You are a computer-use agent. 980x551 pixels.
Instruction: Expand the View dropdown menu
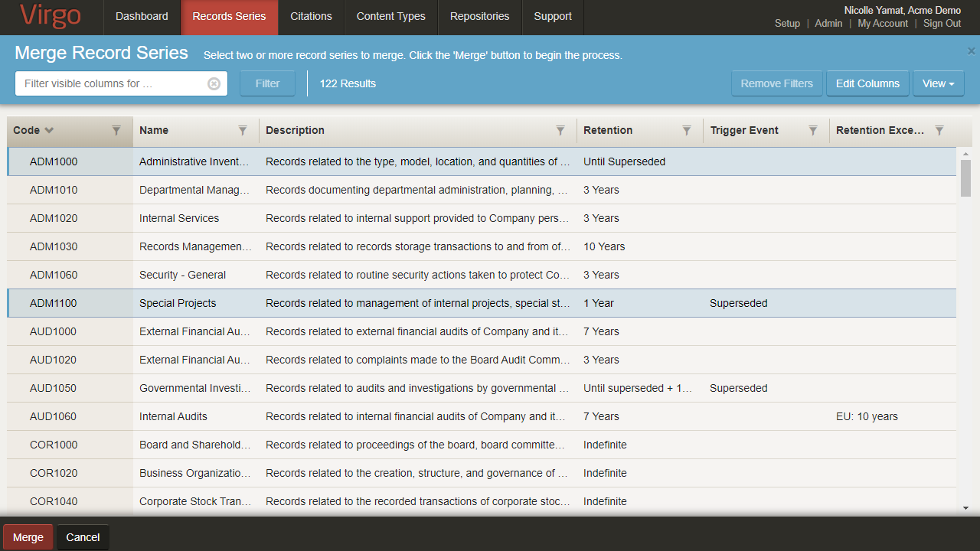coord(938,84)
